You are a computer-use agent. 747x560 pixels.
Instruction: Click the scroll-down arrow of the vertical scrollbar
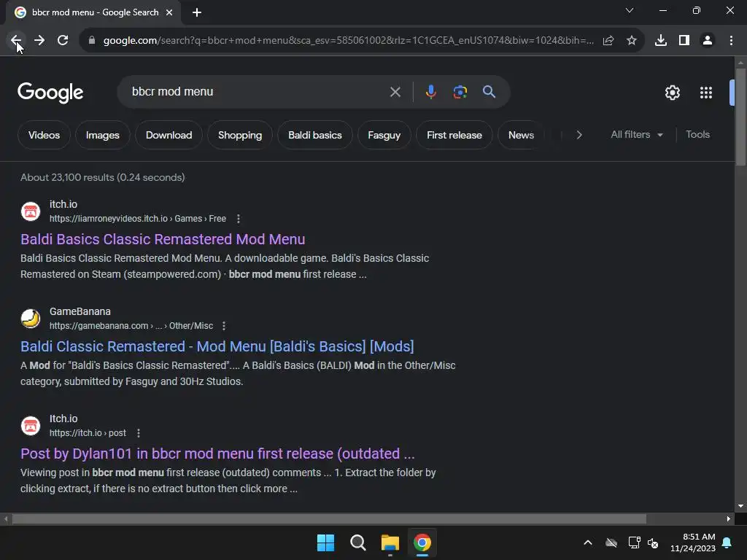[x=740, y=506]
